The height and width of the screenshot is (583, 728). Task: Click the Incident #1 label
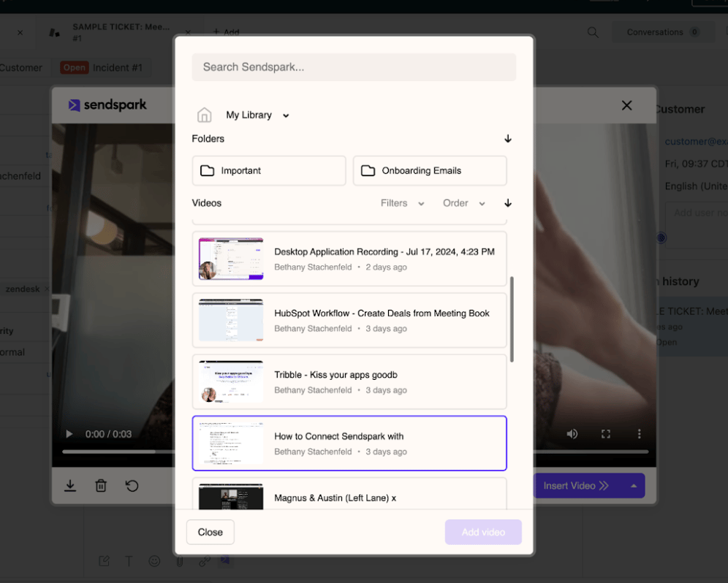pyautogui.click(x=118, y=68)
